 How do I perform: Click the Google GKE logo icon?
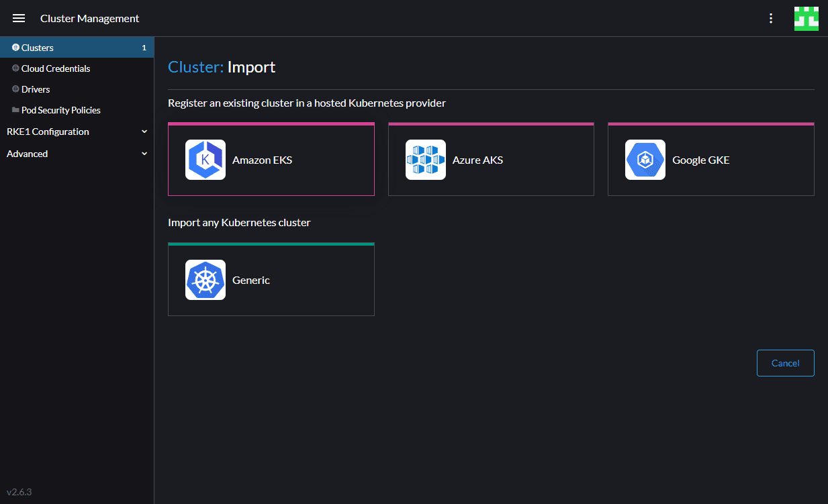click(645, 160)
